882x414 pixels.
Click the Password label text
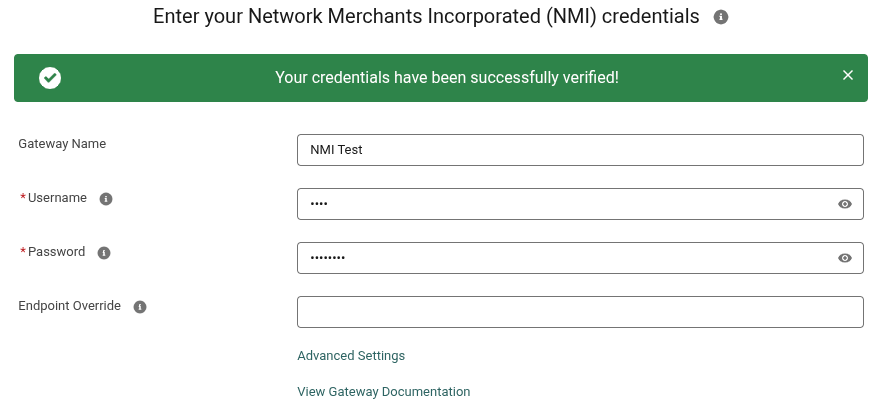tap(56, 252)
